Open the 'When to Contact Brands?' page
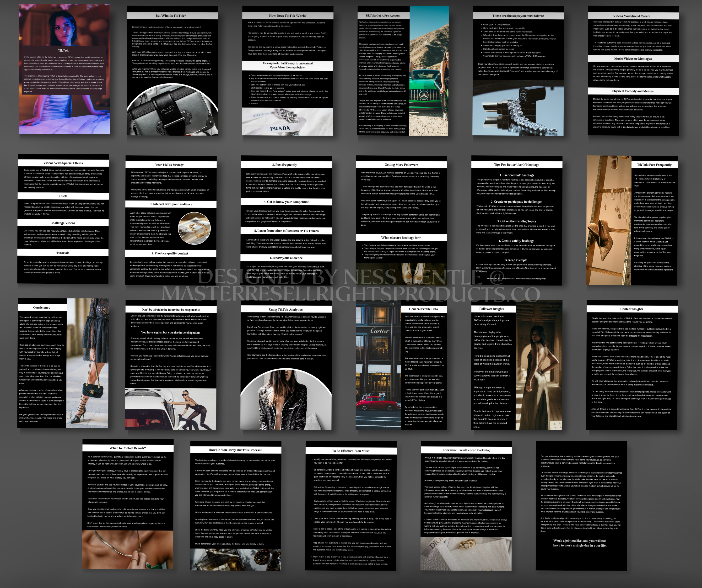The height and width of the screenshot is (588, 702). click(x=128, y=504)
